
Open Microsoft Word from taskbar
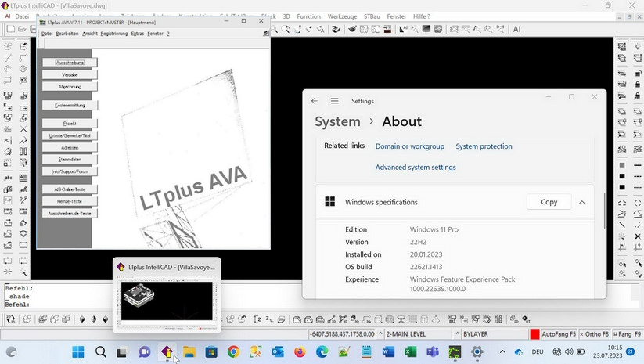(x=388, y=351)
